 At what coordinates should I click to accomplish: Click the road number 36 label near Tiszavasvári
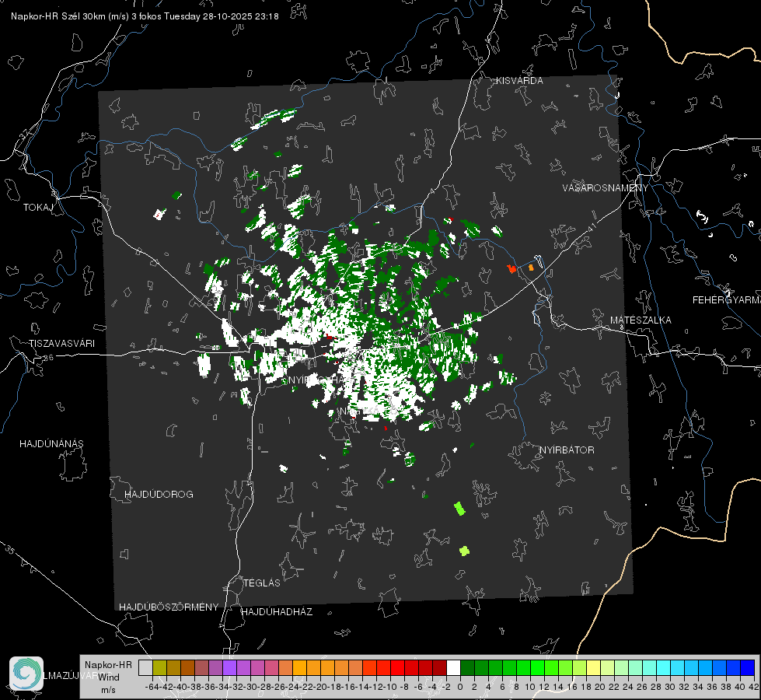point(48,358)
